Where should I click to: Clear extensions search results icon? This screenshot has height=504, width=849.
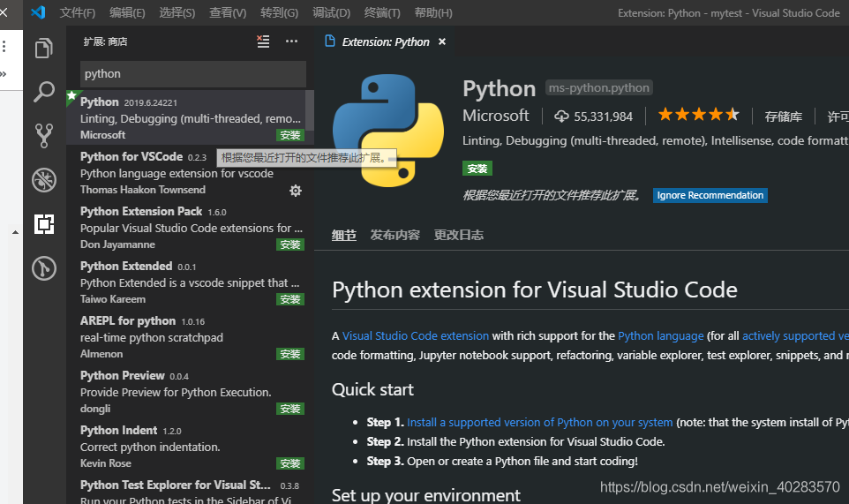click(263, 41)
